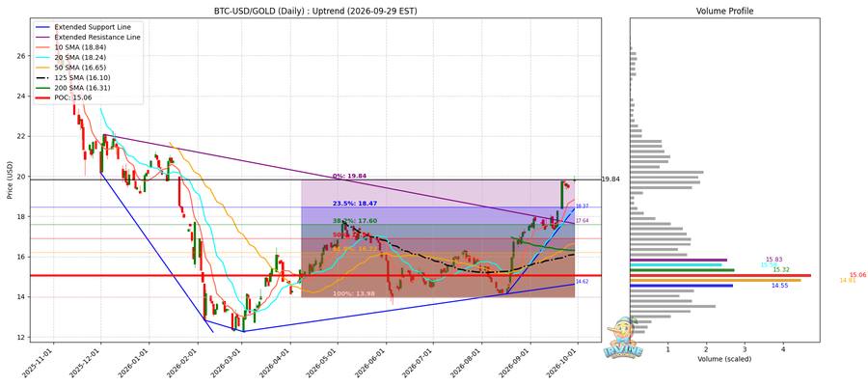Viewport: 868px width, 386px height.
Task: Click the y-axis tick label 12
Action: 20,337
